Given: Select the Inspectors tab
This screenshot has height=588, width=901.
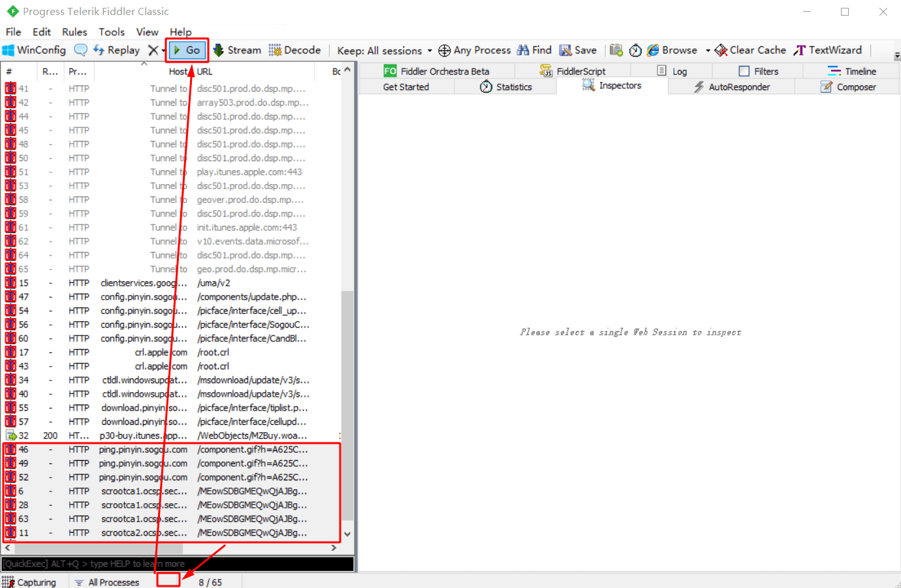Looking at the screenshot, I should [x=612, y=85].
